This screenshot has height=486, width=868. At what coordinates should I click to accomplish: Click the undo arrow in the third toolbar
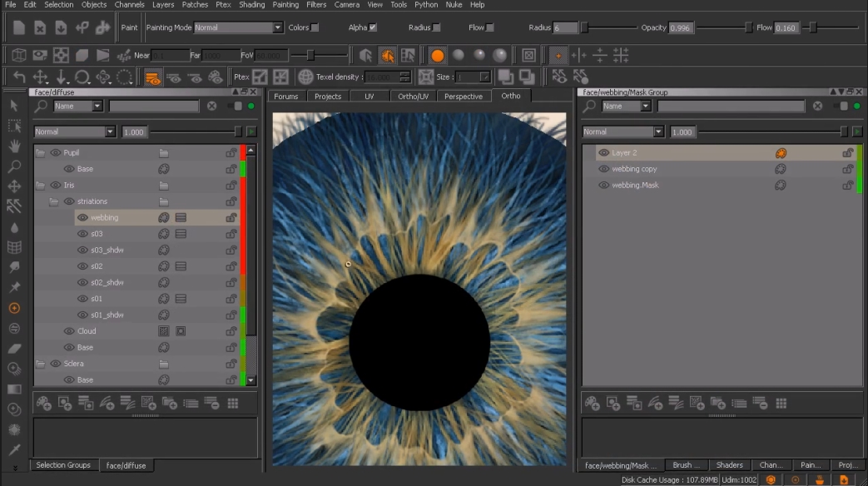(x=19, y=77)
